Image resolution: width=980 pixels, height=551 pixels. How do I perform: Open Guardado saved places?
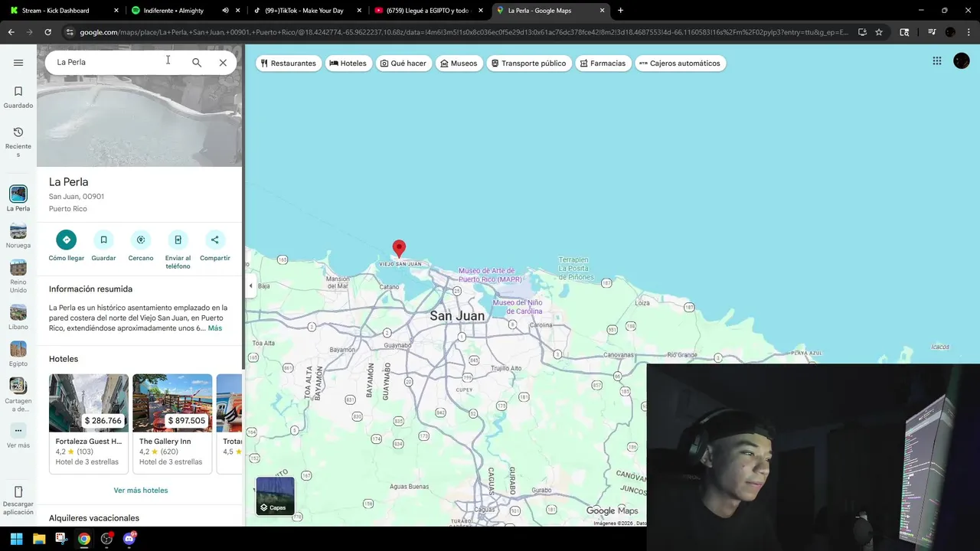click(x=18, y=97)
